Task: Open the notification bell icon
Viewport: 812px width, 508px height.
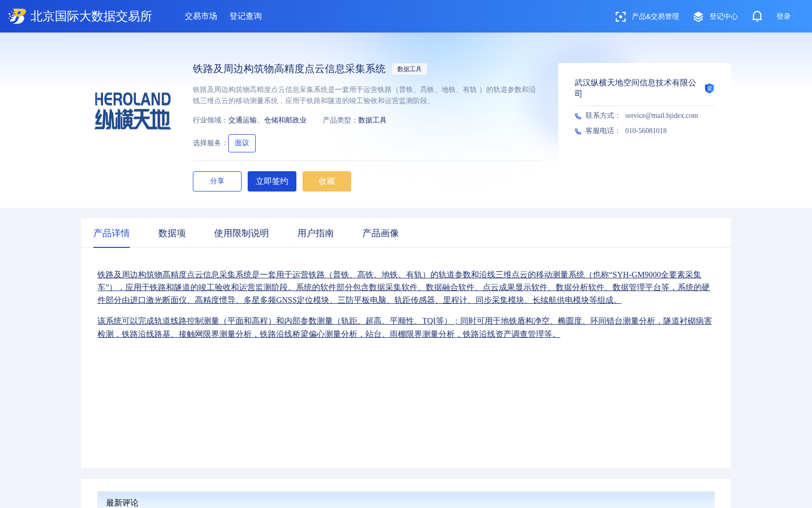Action: tap(757, 16)
